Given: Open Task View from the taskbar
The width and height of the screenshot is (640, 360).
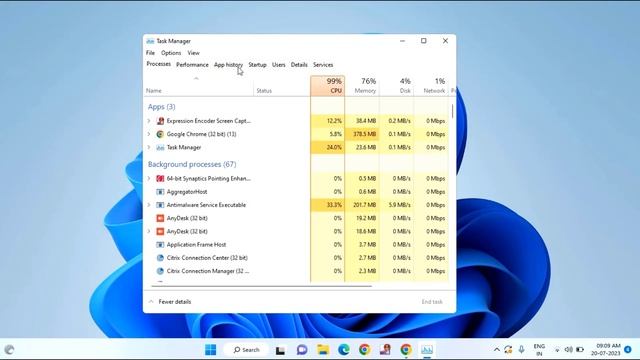Looking at the screenshot, I should pyautogui.click(x=280, y=350).
